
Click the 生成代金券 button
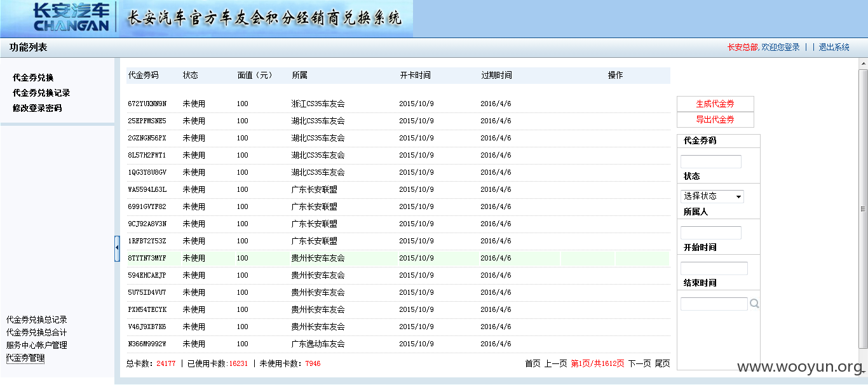pos(715,104)
